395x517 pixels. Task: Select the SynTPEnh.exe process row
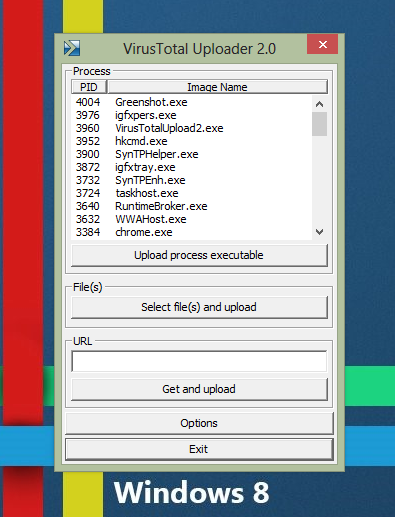coord(192,180)
